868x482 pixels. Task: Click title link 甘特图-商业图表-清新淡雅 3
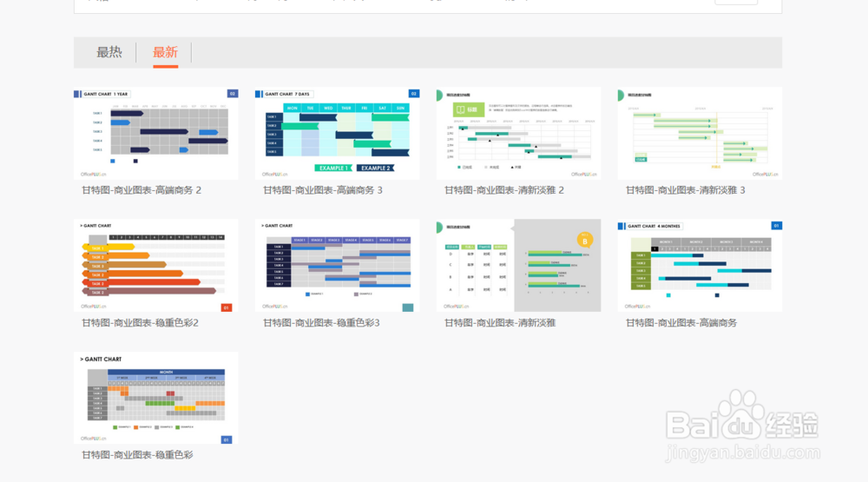coord(686,190)
